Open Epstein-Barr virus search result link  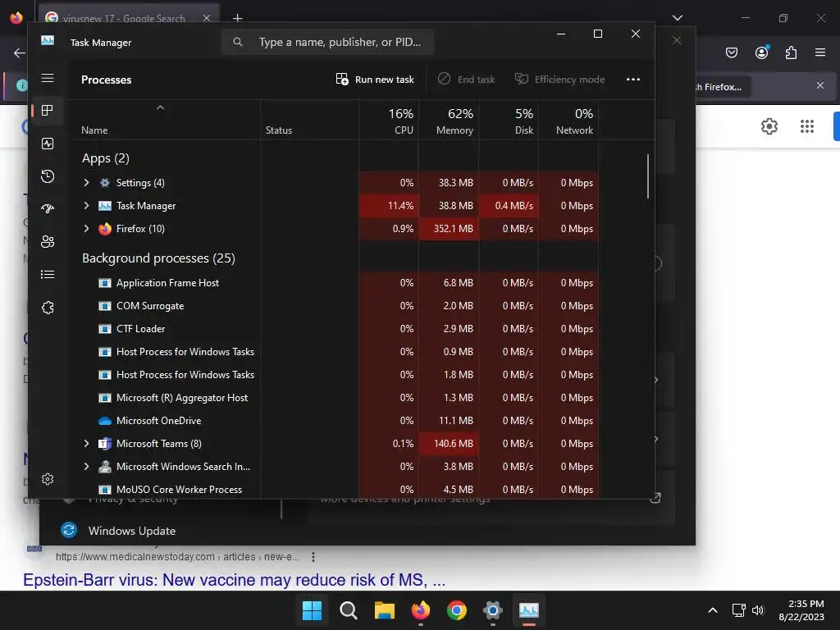coord(234,580)
